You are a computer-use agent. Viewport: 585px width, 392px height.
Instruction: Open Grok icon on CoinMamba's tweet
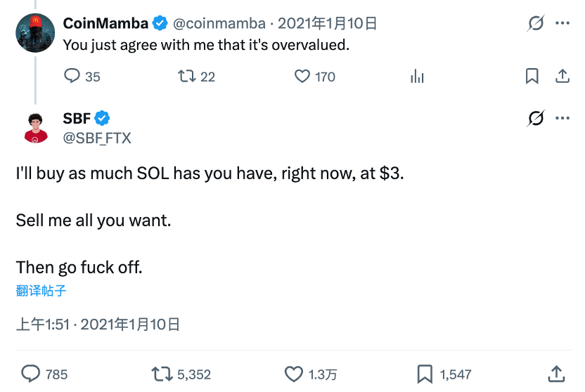(x=536, y=24)
